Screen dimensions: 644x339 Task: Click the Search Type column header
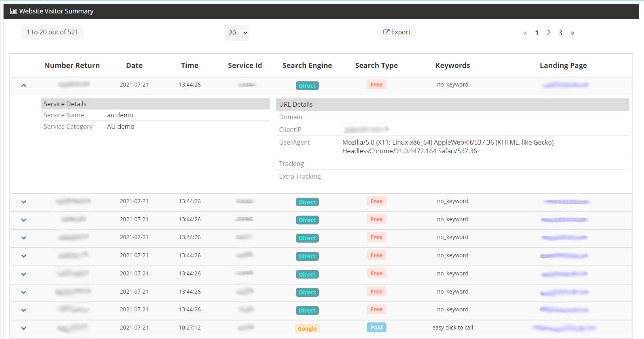377,66
